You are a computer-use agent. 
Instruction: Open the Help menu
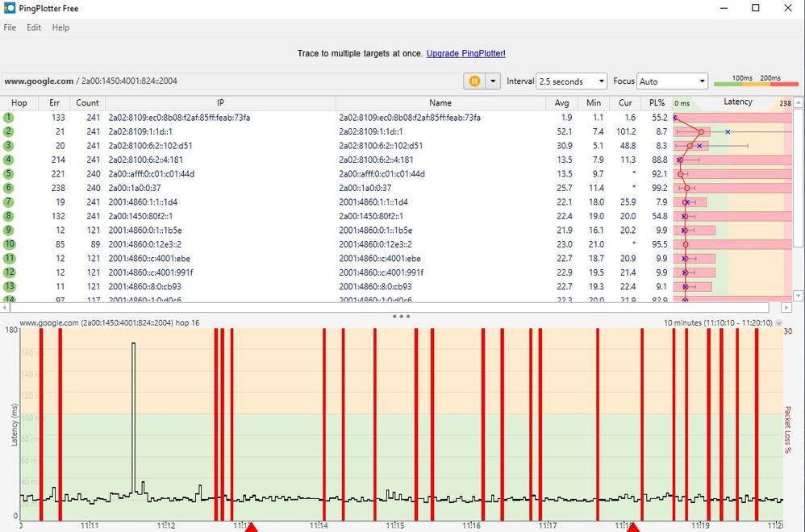coord(60,27)
